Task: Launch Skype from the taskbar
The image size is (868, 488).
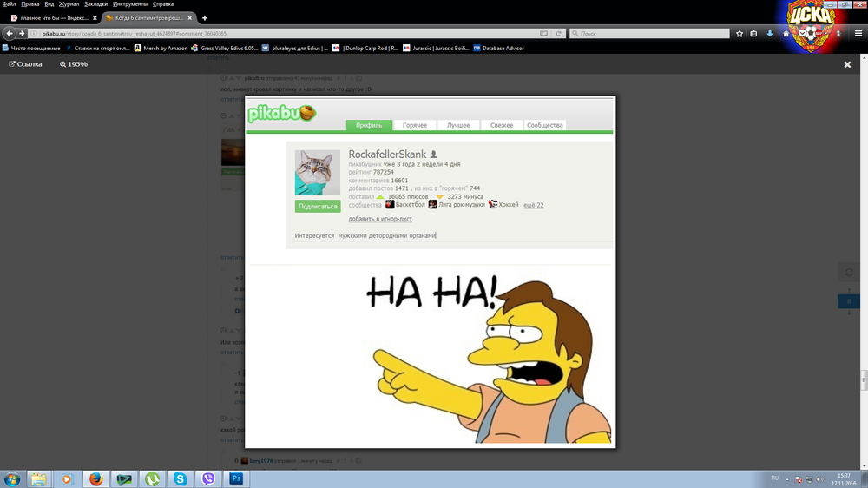Action: [x=180, y=478]
